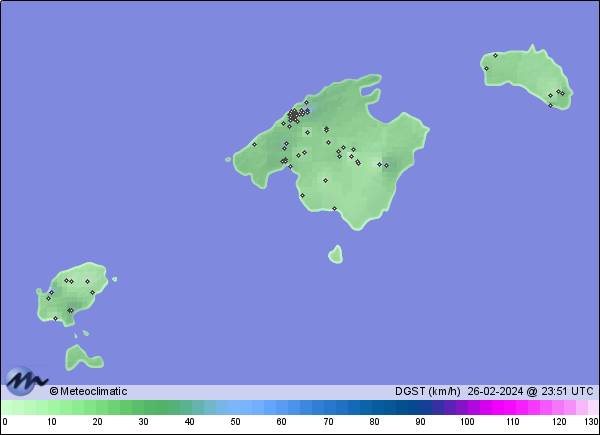Image resolution: width=600 pixels, height=435 pixels.
Task: Select Mallorca's southernmost coastal station marker
Action: pos(334,209)
